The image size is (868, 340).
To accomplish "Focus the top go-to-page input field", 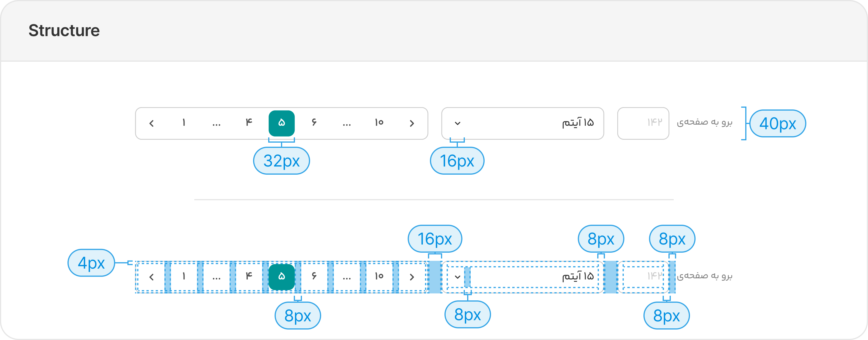I will coord(643,123).
